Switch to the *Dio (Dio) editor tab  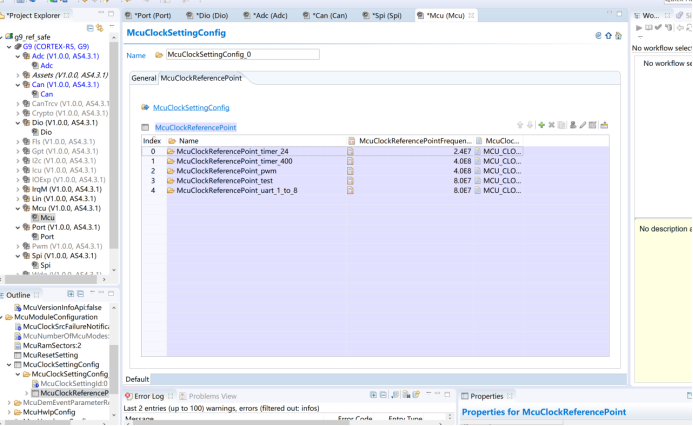pyautogui.click(x=207, y=15)
